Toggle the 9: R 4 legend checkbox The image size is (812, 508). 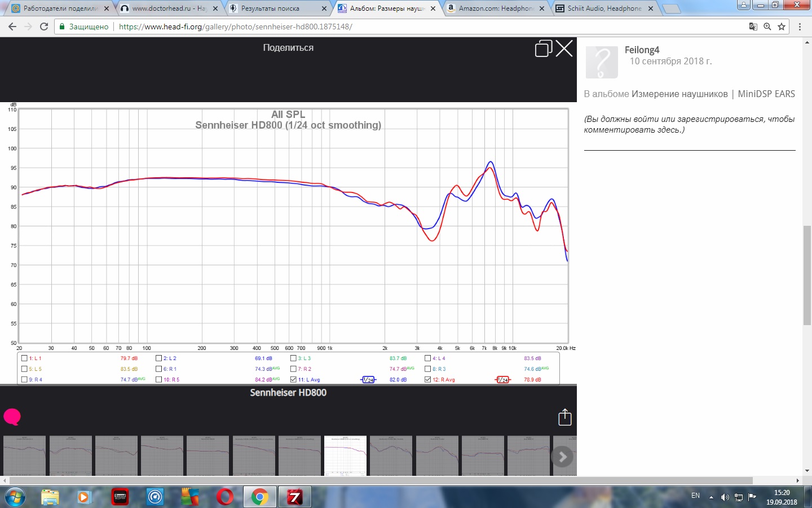click(24, 379)
